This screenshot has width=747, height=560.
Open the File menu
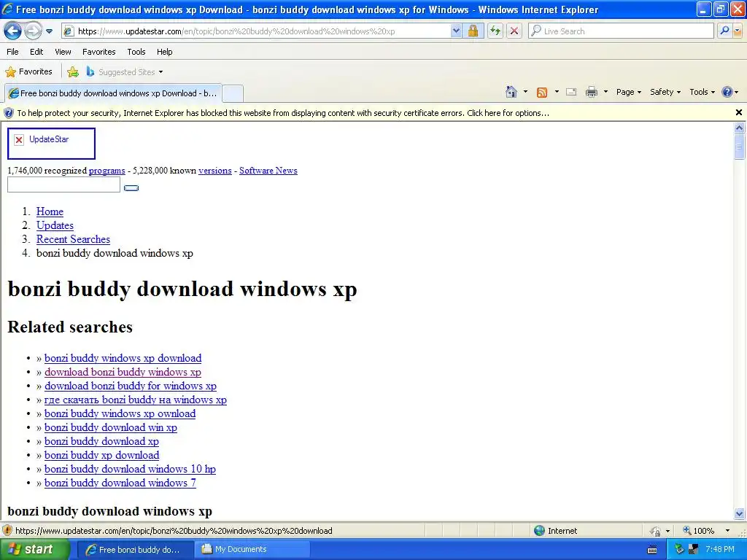[x=13, y=52]
